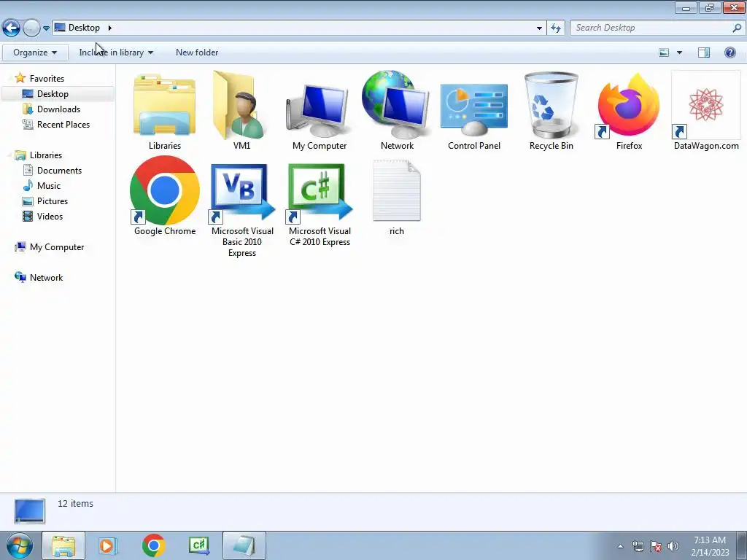The image size is (747, 560).
Task: Open Downloads in the navigation pane
Action: point(58,109)
